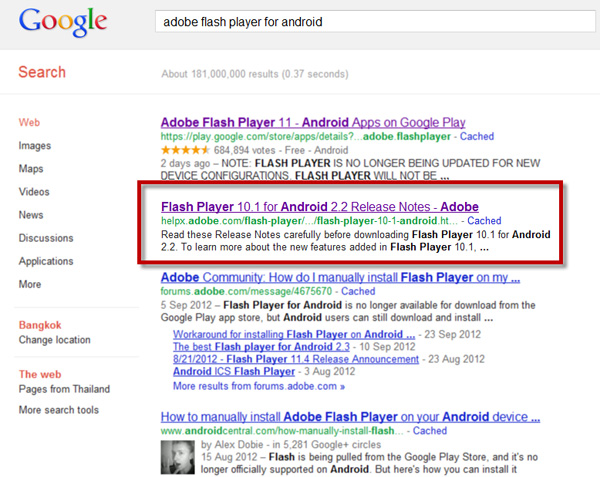Select The web filter option
The image size is (600, 477).
pos(40,374)
